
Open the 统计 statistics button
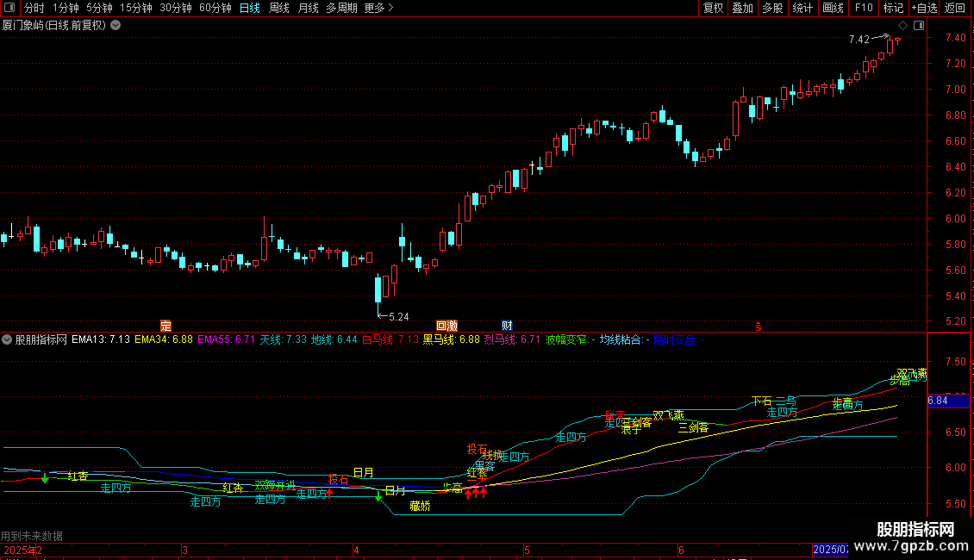(802, 8)
